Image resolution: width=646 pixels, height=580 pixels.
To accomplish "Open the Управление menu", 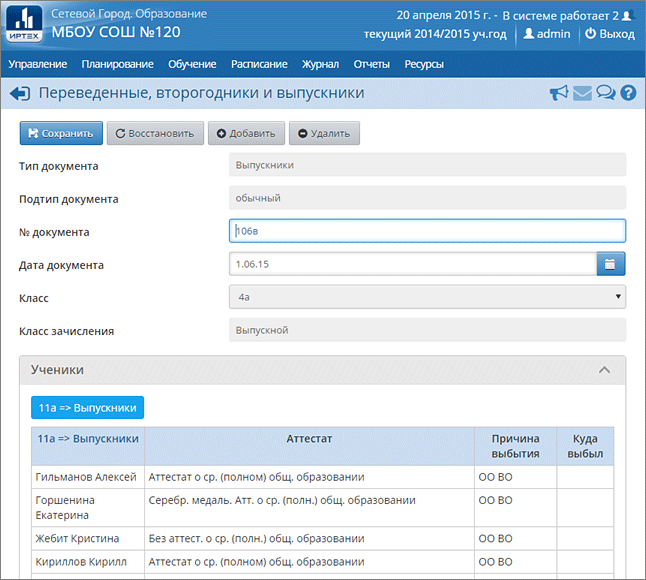I will click(x=38, y=64).
